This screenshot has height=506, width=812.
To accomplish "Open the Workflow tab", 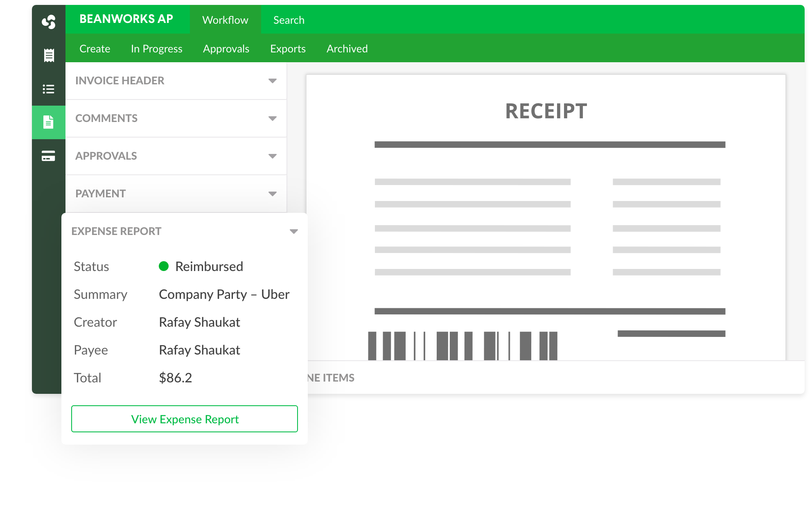I will [x=225, y=20].
